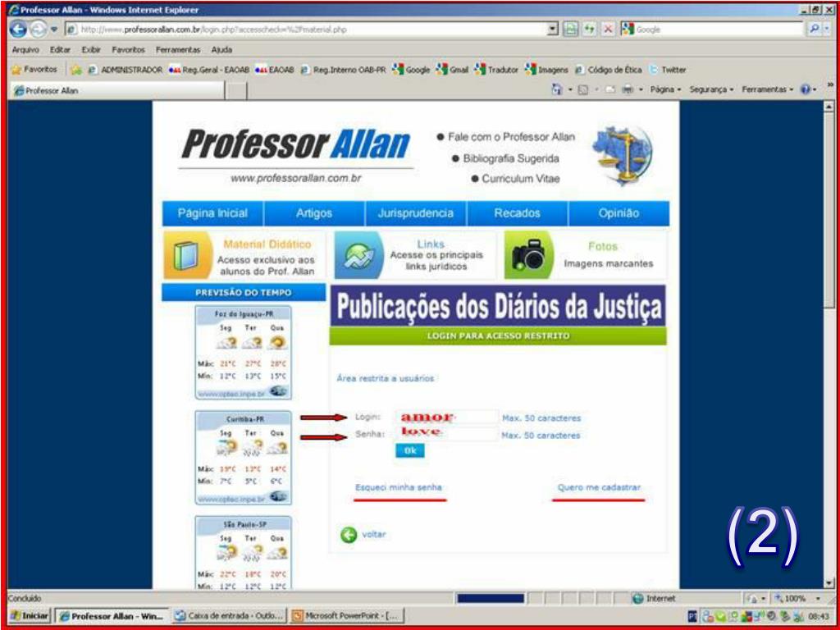Click the red Stop loading icon
The height and width of the screenshot is (630, 840).
tap(608, 30)
